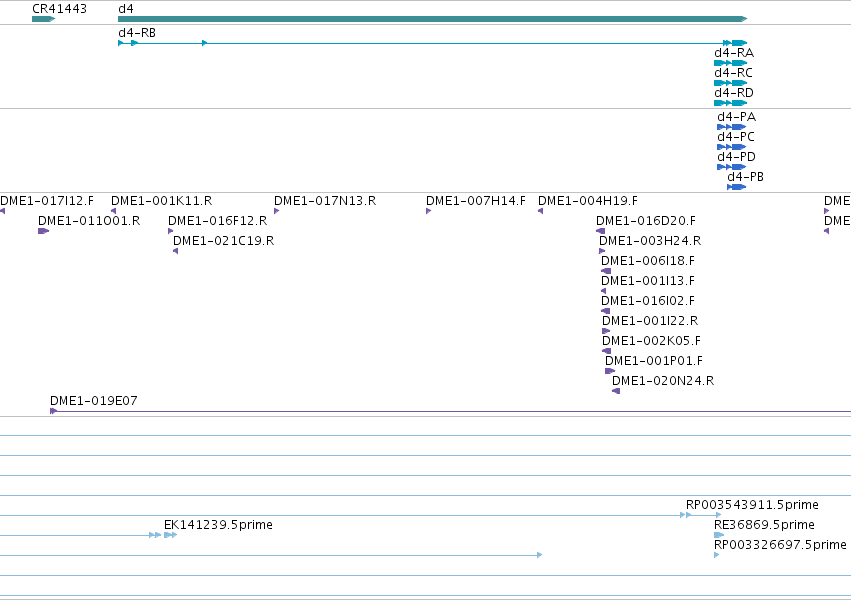This screenshot has height=600, width=851.
Task: Select the long d4 gene bar
Action: (433, 19)
